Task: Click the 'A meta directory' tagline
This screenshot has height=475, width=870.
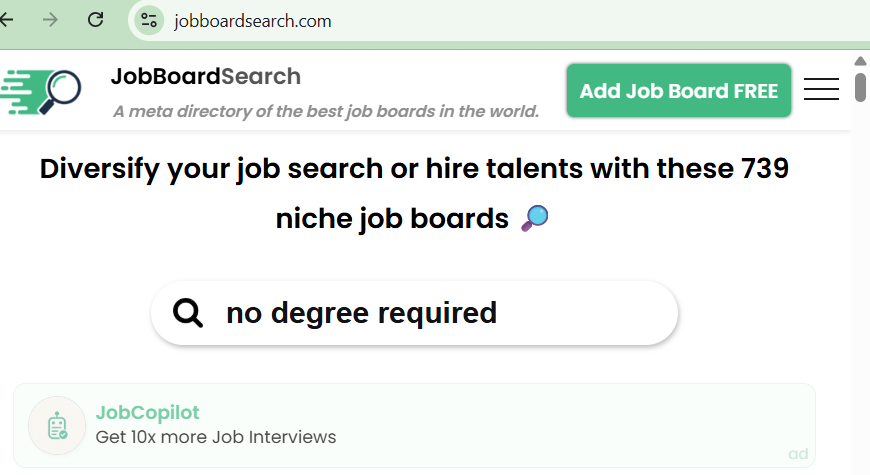Action: 326,111
